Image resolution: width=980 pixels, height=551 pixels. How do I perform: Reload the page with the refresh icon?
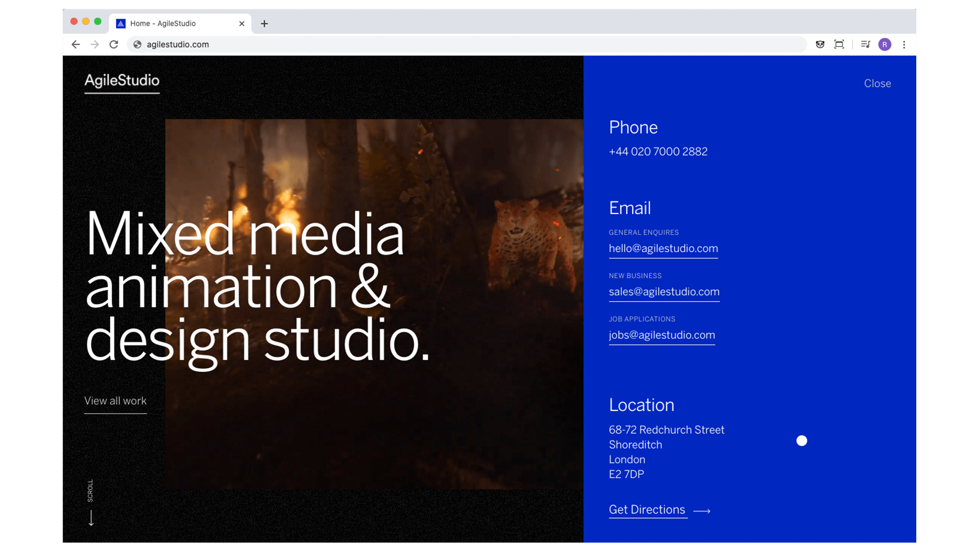(114, 45)
